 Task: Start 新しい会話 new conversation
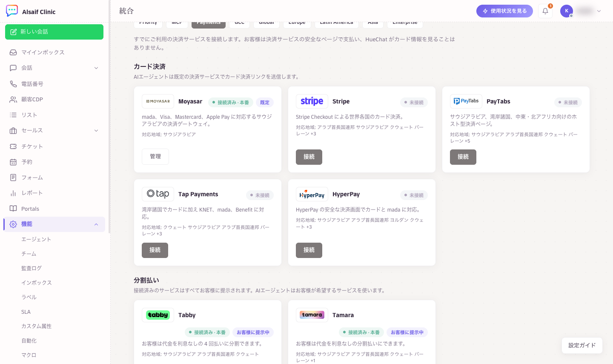coord(54,32)
